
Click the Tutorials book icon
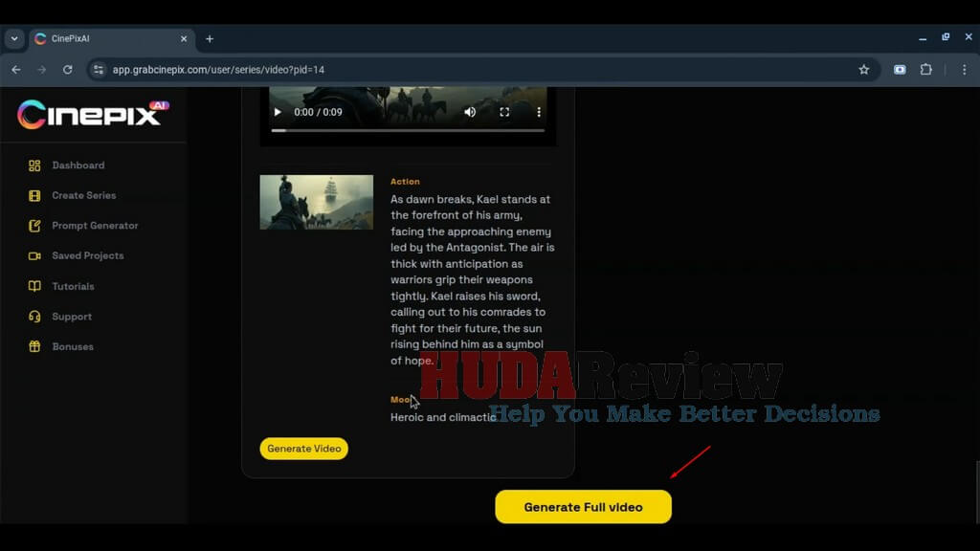click(x=34, y=286)
